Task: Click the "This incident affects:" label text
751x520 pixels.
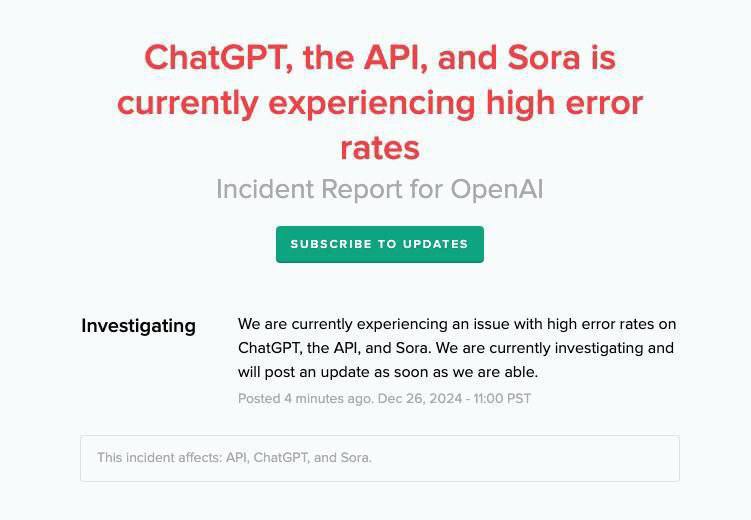Action: click(x=159, y=458)
